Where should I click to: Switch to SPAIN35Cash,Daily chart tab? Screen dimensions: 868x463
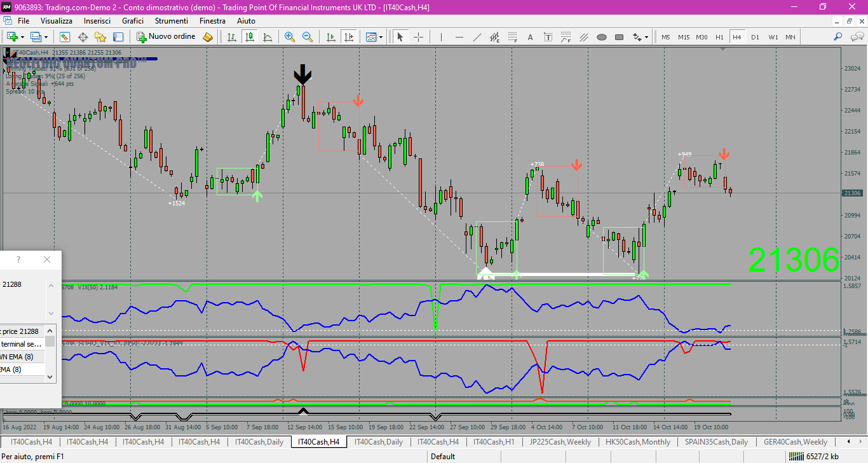point(717,441)
